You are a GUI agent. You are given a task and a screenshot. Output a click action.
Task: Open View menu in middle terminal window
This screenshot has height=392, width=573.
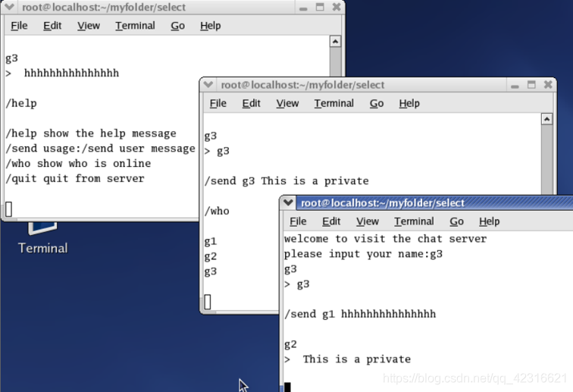pyautogui.click(x=287, y=103)
